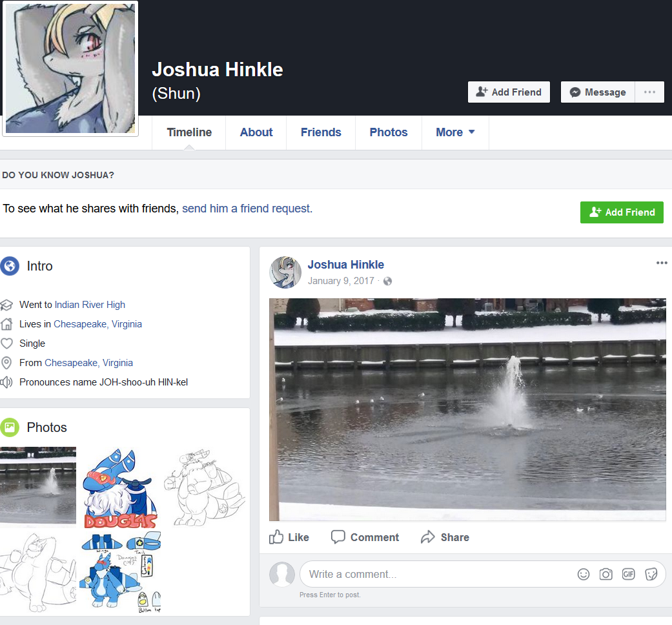
Task: Click the location pin icon beside From
Action: tap(6, 363)
